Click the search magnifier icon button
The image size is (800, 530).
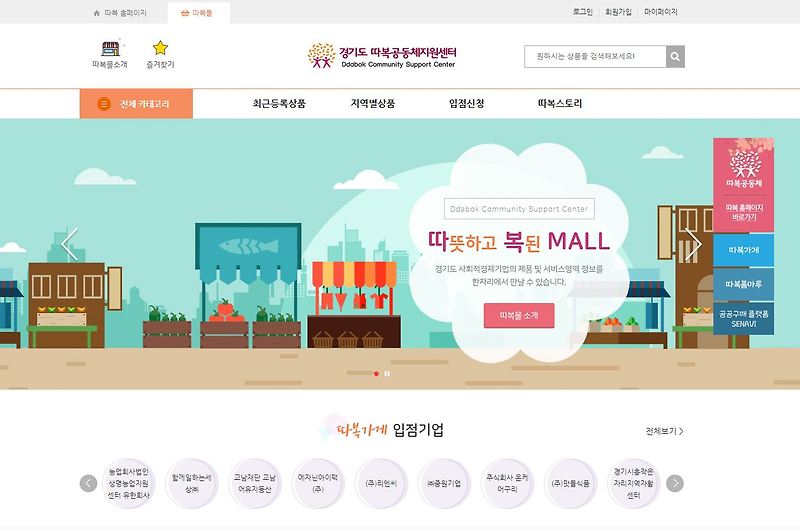click(675, 57)
